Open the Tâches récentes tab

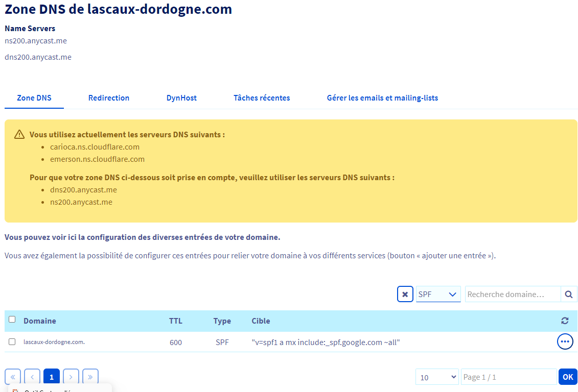262,97
